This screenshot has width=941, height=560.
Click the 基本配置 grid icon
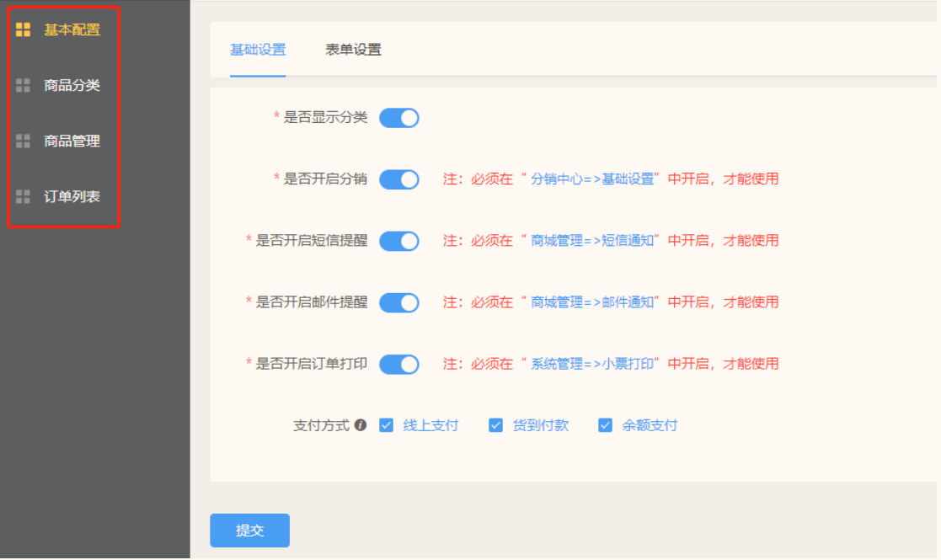[x=24, y=30]
